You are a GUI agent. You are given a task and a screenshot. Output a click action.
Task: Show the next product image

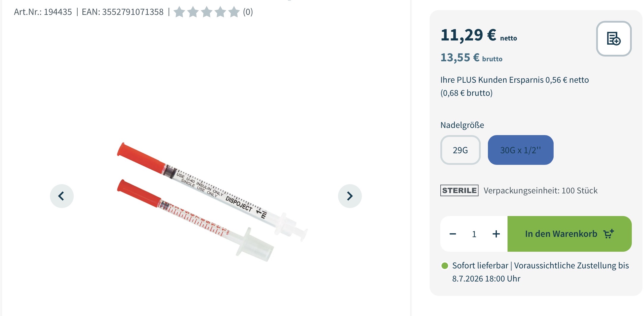coord(350,196)
